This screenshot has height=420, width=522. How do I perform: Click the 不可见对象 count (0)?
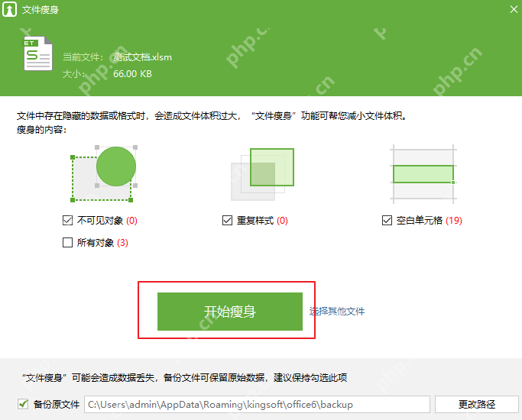pos(131,221)
